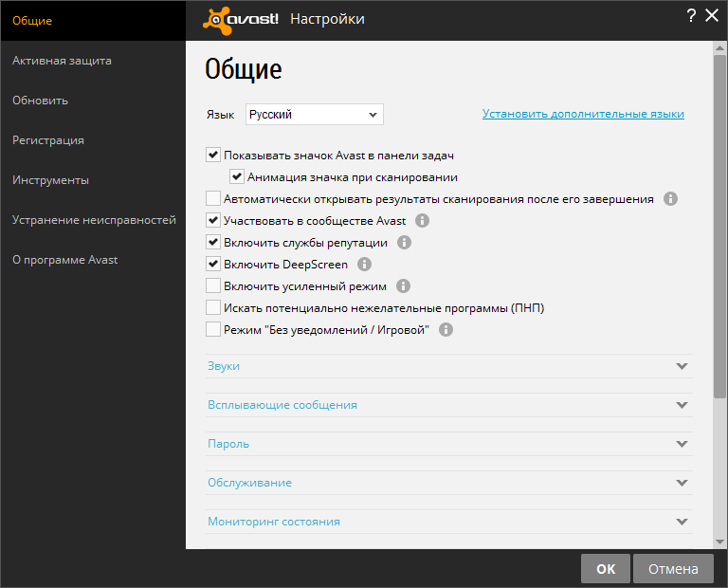This screenshot has height=588, width=728.
Task: Close the settings window with X
Action: [712, 16]
